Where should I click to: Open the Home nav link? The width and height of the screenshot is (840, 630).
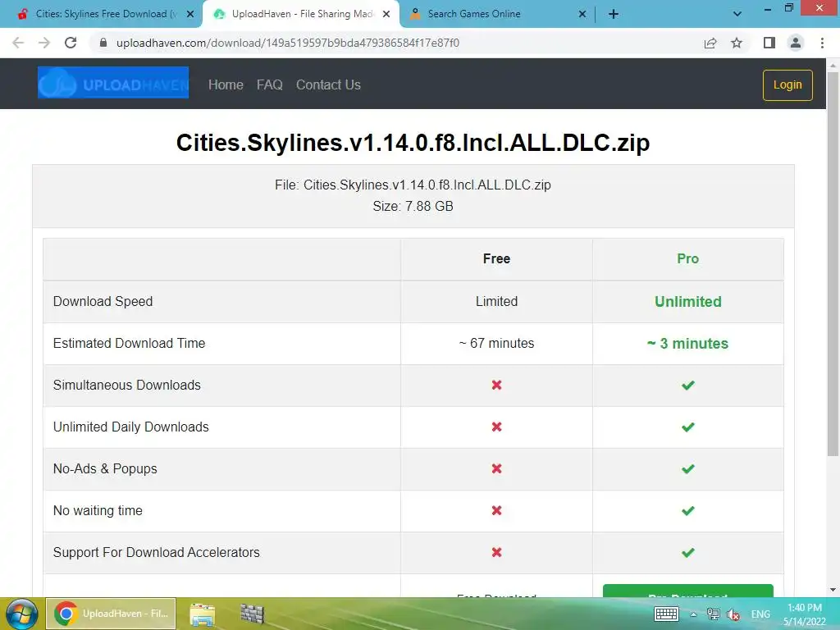click(x=226, y=84)
